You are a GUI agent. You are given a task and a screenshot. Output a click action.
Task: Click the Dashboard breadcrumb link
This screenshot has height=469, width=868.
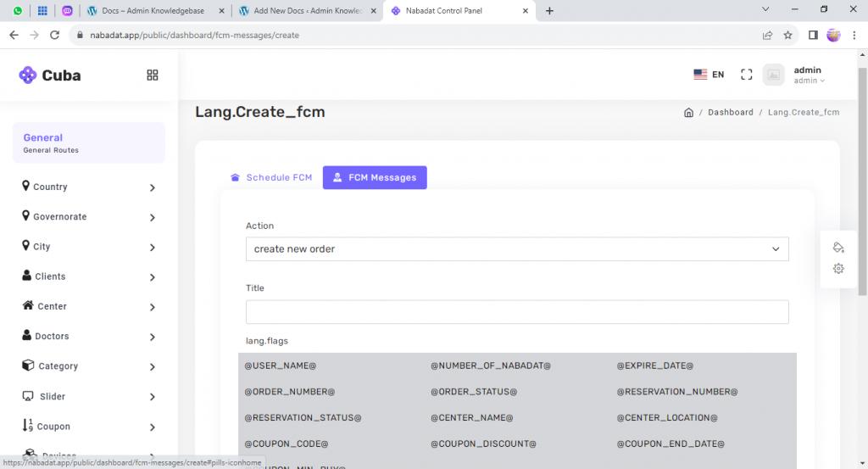point(731,113)
